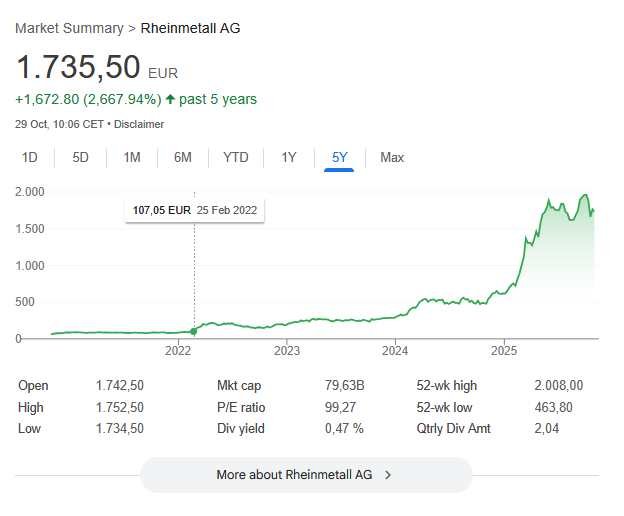Click the Div yield value 0,47 %
Screen dimensions: 624x516
click(344, 428)
